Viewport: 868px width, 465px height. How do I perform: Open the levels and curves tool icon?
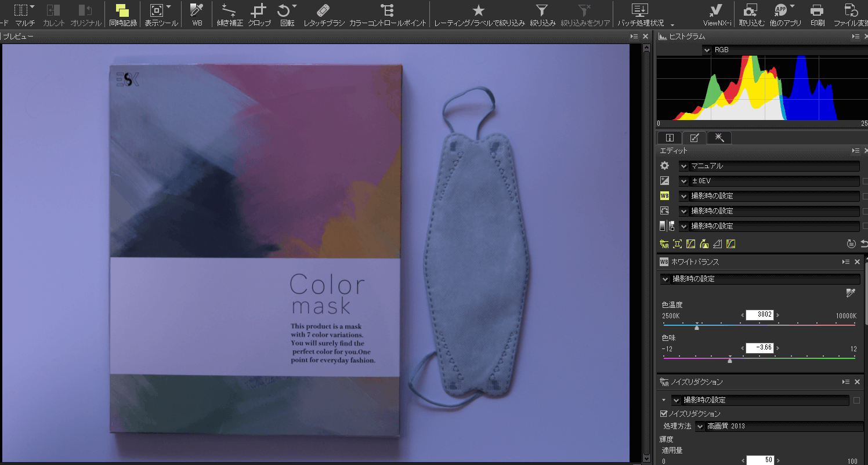point(690,244)
